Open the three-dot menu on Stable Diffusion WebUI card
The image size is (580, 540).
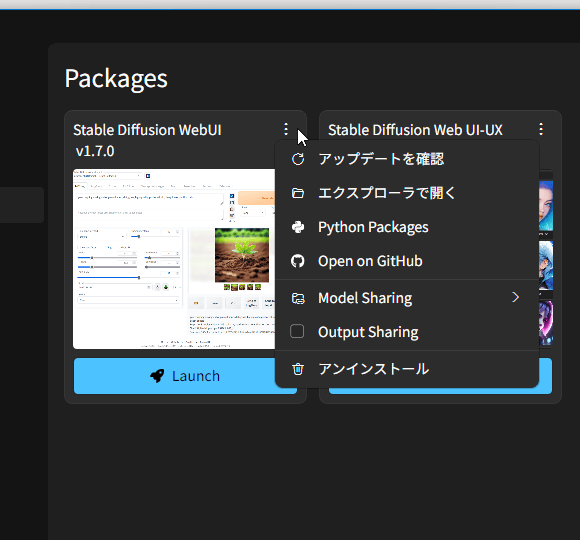tap(286, 129)
